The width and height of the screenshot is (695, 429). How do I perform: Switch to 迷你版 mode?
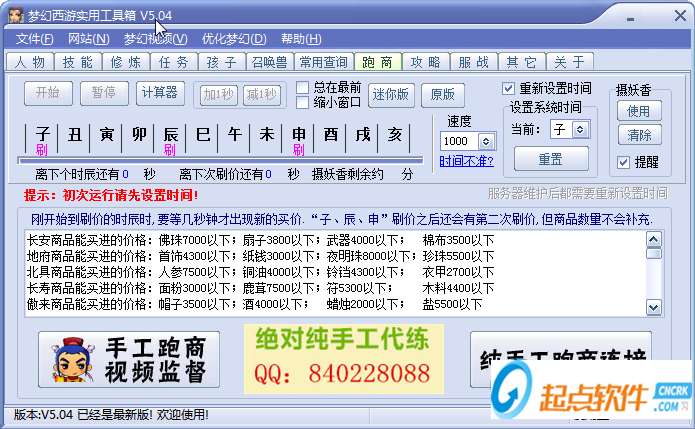click(x=391, y=95)
